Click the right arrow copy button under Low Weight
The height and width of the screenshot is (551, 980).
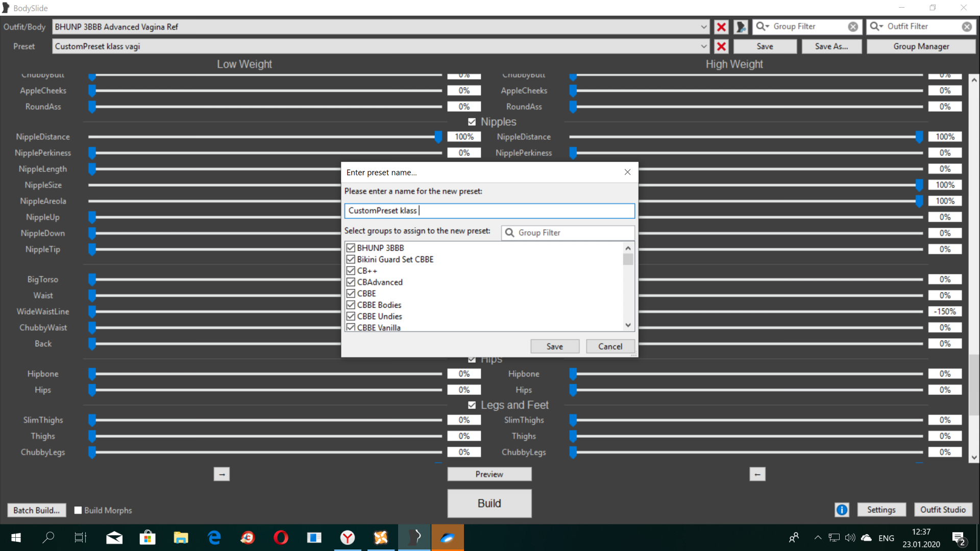click(x=222, y=474)
